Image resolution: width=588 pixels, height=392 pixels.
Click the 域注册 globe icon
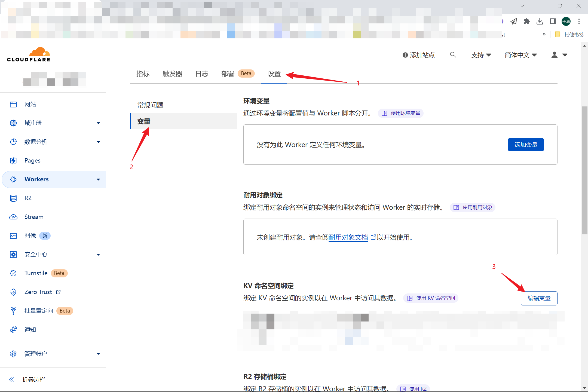(13, 123)
